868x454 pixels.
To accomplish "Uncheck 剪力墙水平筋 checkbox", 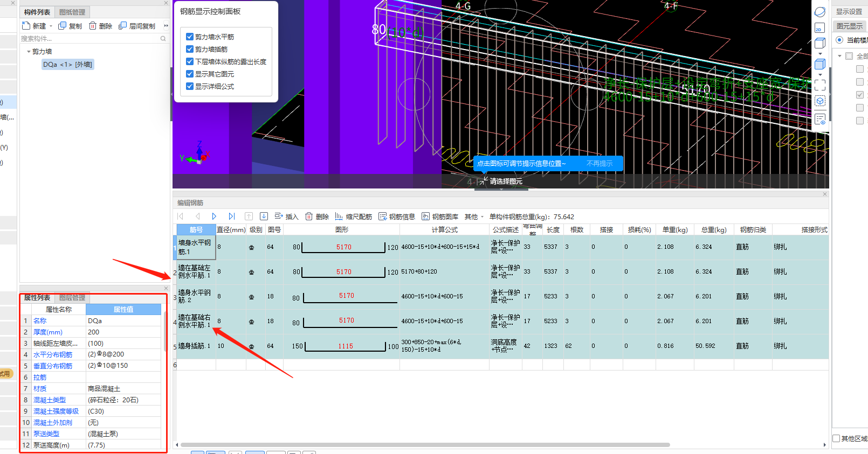I will pyautogui.click(x=190, y=37).
